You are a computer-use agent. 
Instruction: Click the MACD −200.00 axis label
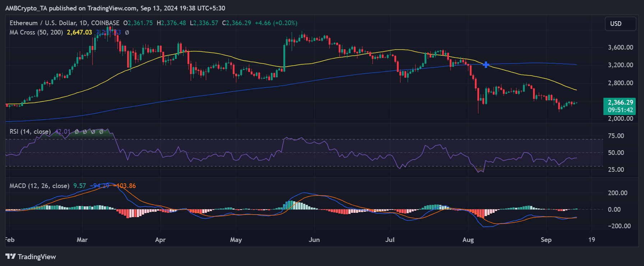(x=619, y=226)
